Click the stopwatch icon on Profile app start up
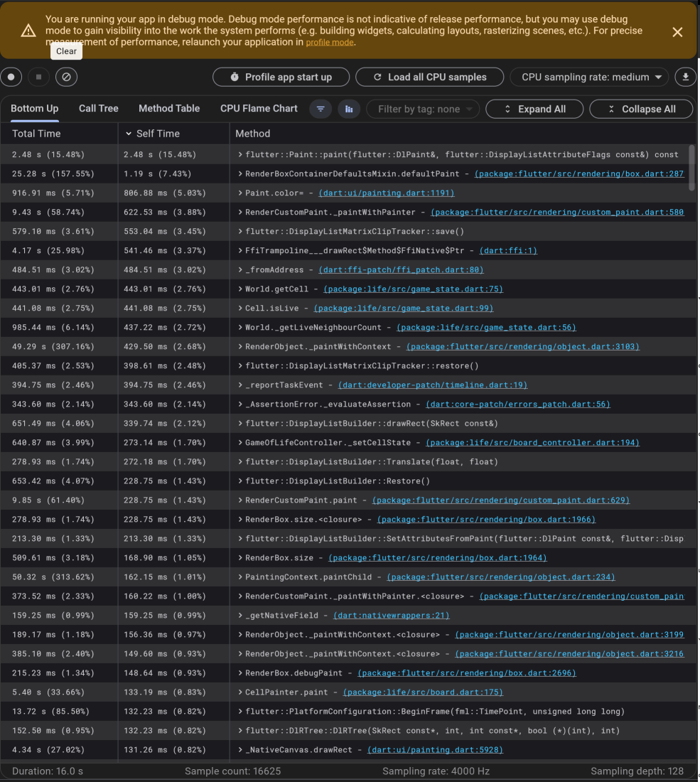The image size is (700, 782). 235,77
